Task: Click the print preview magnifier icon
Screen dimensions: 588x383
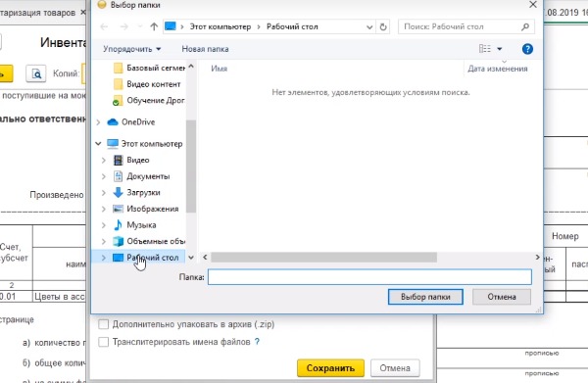Action: (x=36, y=73)
